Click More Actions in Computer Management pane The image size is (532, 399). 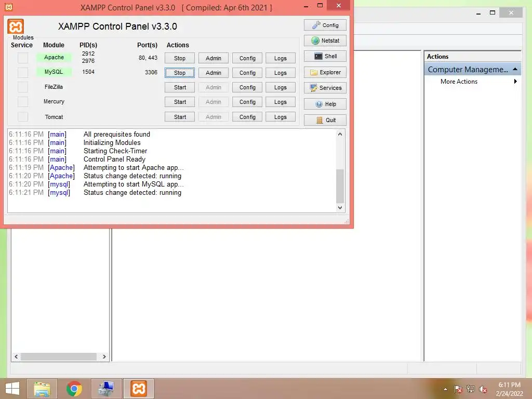[459, 82]
